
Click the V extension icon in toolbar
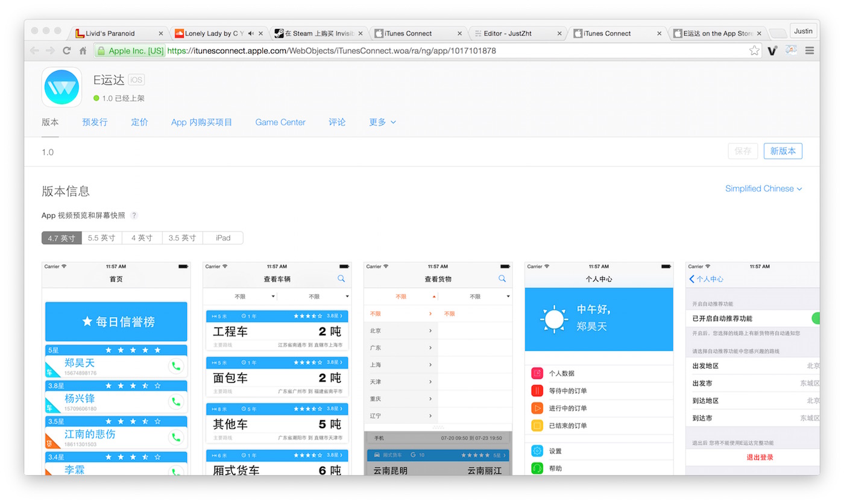pyautogui.click(x=772, y=51)
